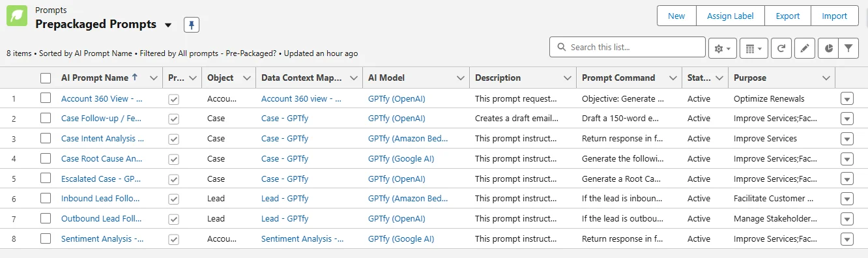Click the Import button
Screen dimensions: 868x258
click(x=835, y=16)
